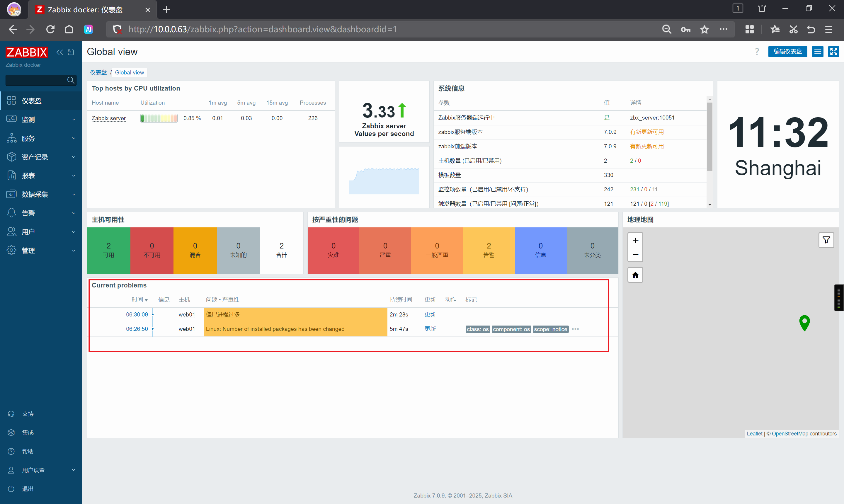Click the geomap home view icon
Screen dimensions: 844x504
[635, 275]
